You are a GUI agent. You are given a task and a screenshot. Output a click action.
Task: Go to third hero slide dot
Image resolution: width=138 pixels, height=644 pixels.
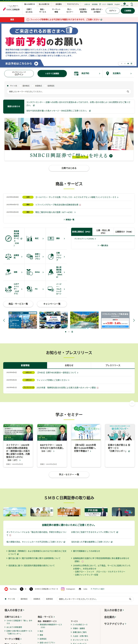128,64
